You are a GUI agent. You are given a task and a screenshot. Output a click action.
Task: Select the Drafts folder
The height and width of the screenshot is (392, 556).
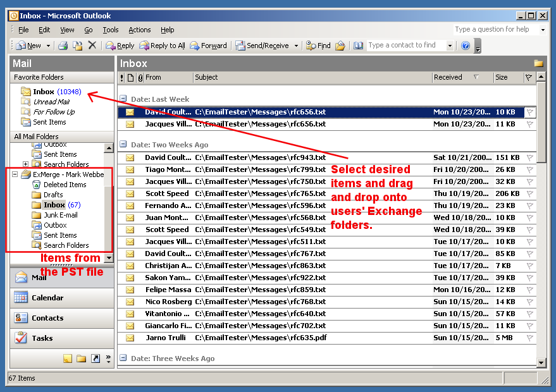(47, 195)
